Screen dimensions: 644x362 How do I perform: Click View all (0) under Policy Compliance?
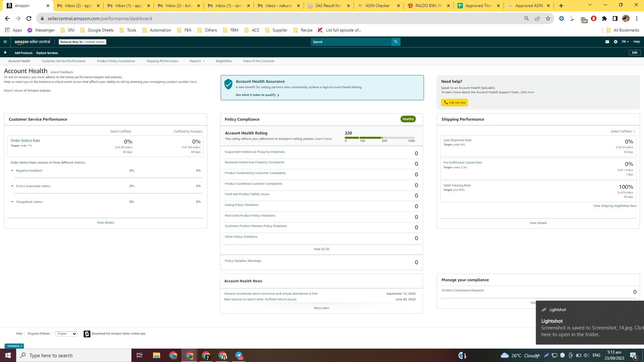(x=321, y=249)
